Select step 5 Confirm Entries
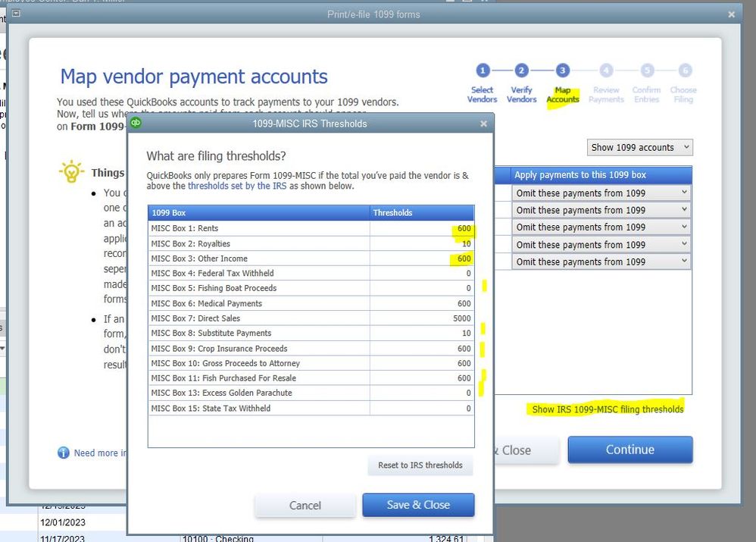 [x=647, y=84]
